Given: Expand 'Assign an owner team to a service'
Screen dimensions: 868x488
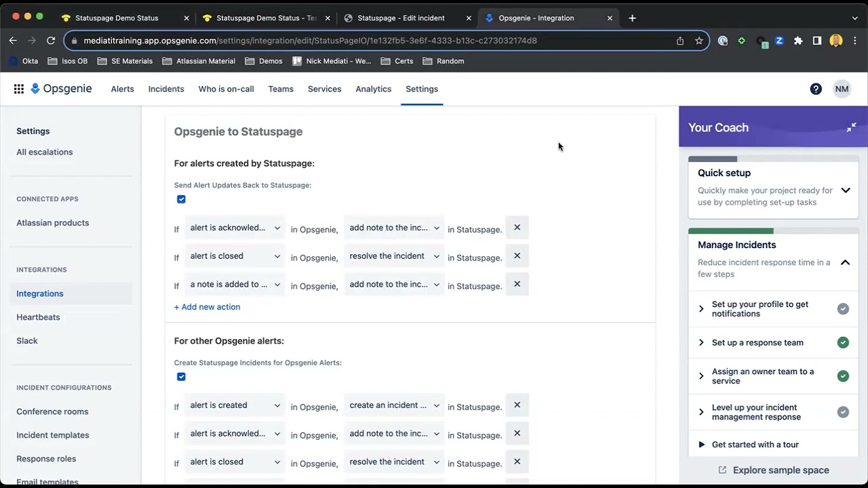Looking at the screenshot, I should [x=701, y=376].
